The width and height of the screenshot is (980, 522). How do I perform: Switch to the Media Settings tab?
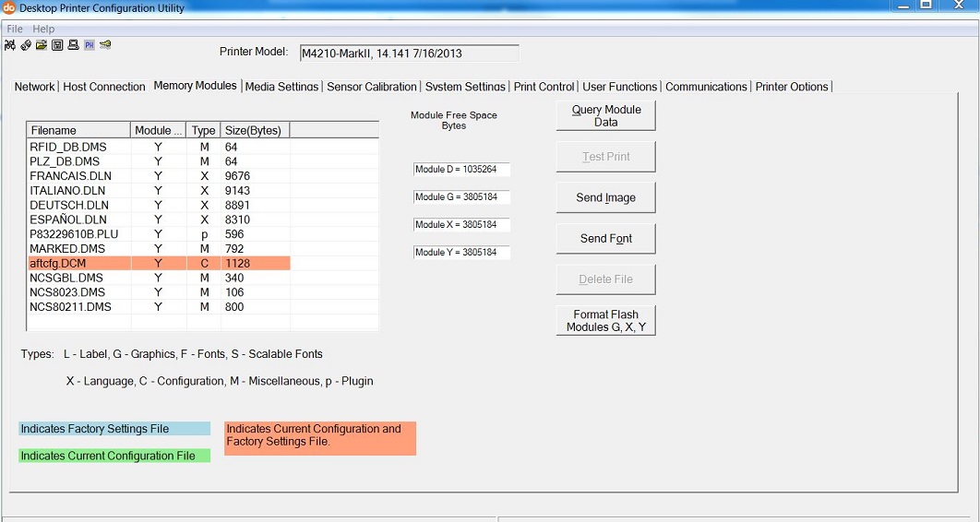[281, 87]
